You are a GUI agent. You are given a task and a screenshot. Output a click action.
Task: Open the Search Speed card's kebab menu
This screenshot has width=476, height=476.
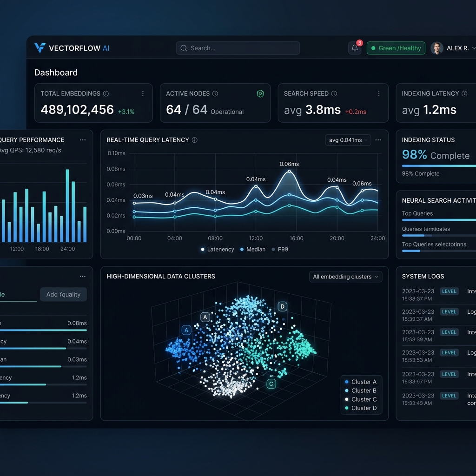pos(378,93)
